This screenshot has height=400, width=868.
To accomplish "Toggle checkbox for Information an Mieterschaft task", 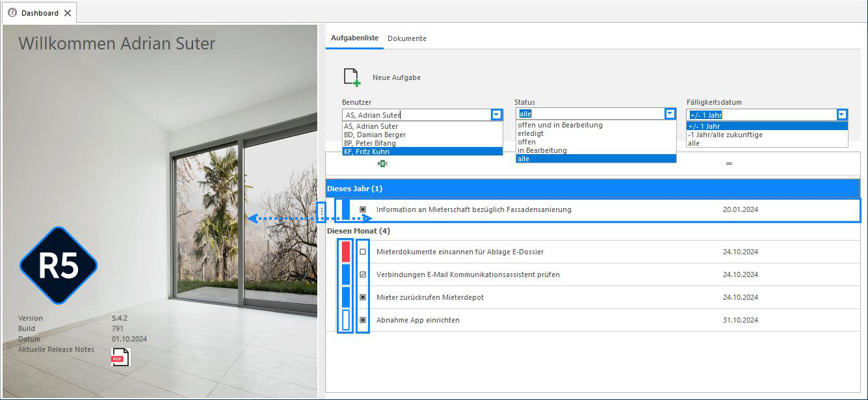I will pyautogui.click(x=363, y=209).
